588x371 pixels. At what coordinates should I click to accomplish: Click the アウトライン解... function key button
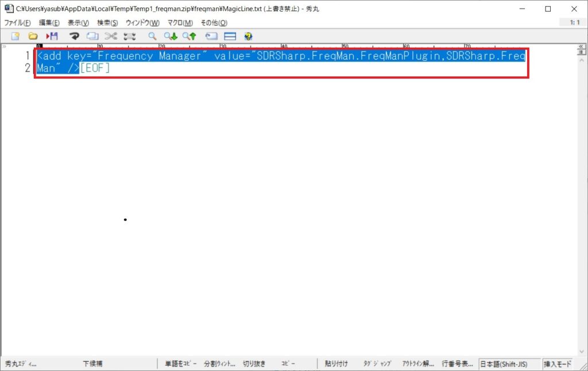click(418, 364)
